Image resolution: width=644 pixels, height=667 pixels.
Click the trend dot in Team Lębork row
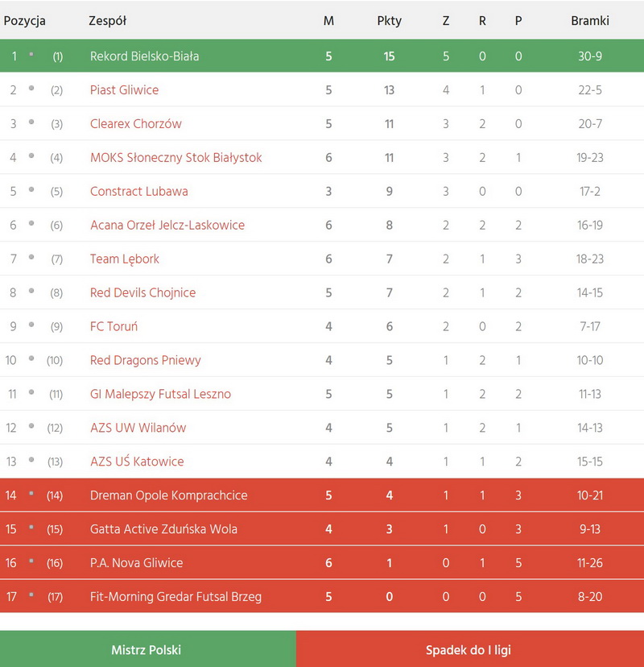click(31, 258)
